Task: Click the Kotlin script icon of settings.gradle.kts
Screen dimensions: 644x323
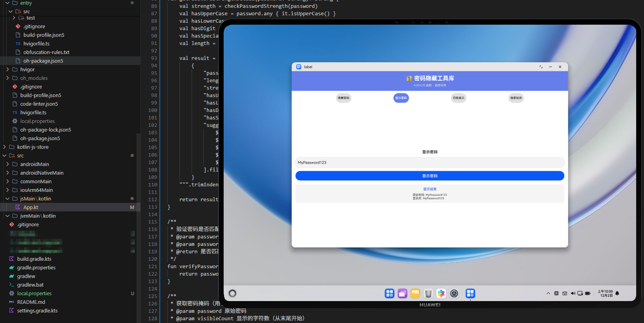Action: click(x=11, y=310)
